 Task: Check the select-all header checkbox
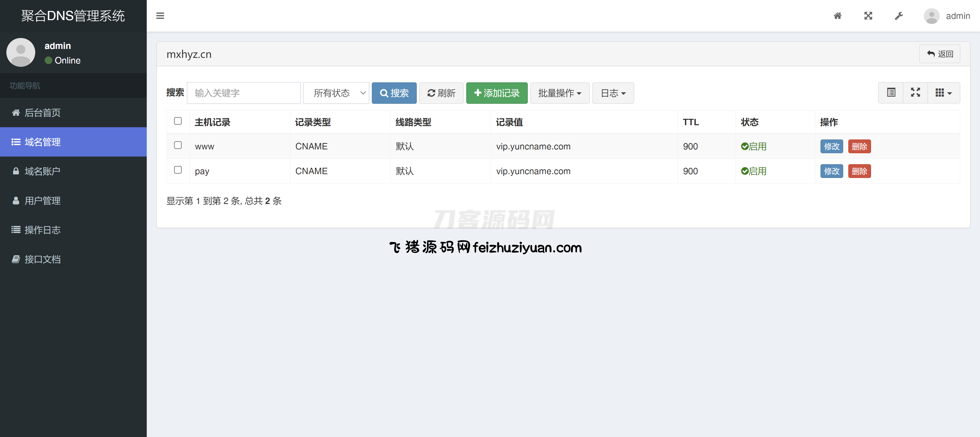click(178, 121)
